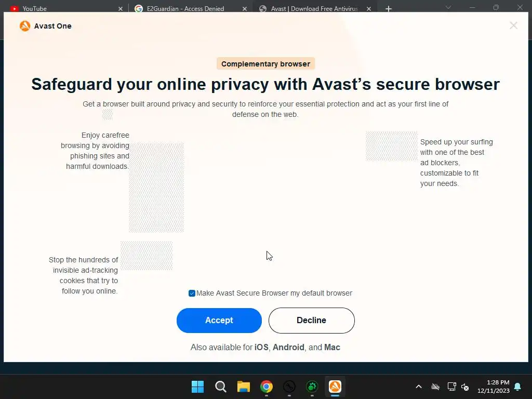Open a new browser tab
Screen dimensions: 532x399
389,9
